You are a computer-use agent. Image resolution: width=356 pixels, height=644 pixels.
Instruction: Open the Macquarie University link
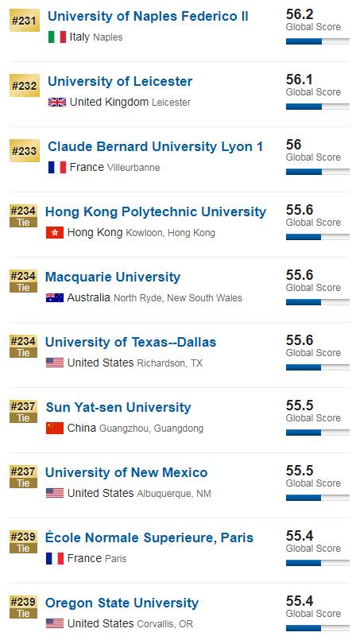tap(113, 277)
